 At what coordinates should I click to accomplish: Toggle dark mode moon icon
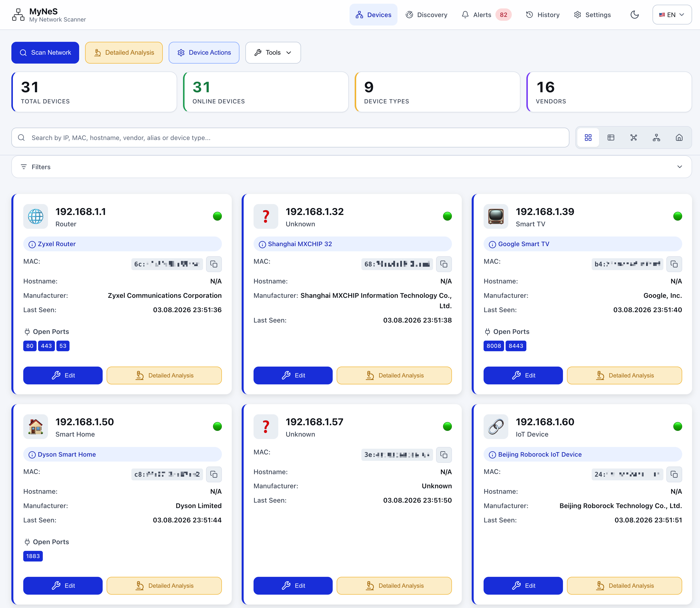634,15
